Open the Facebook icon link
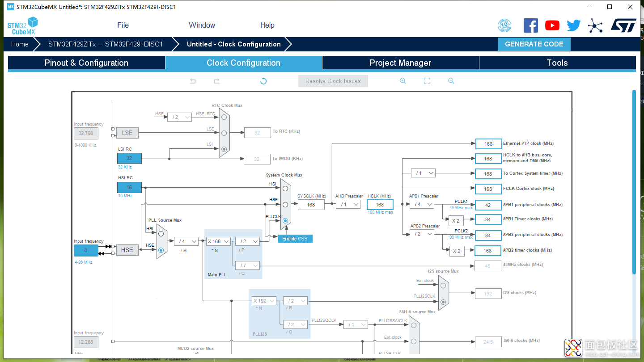This screenshot has width=644, height=362. (531, 25)
